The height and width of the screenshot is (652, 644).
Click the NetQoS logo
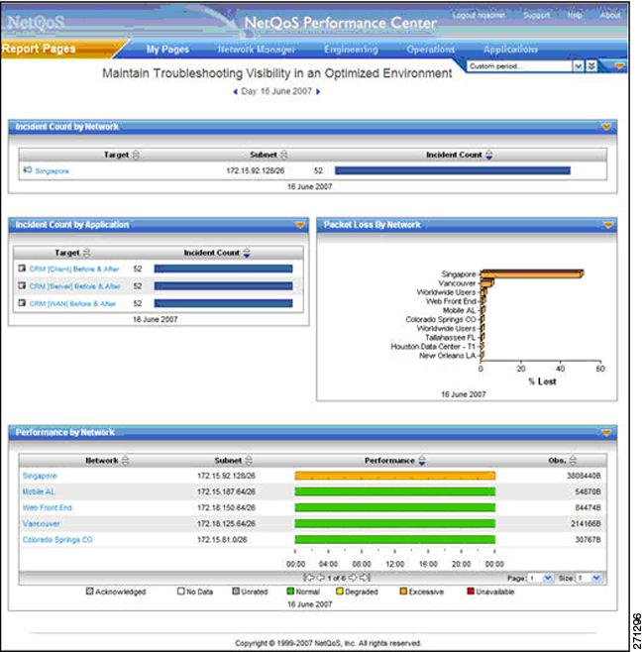(x=36, y=22)
